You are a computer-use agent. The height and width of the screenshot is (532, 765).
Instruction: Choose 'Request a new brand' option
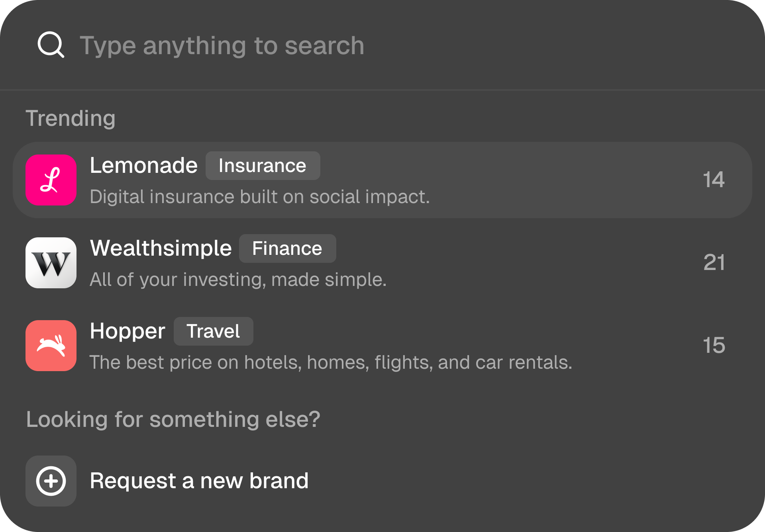pos(199,481)
